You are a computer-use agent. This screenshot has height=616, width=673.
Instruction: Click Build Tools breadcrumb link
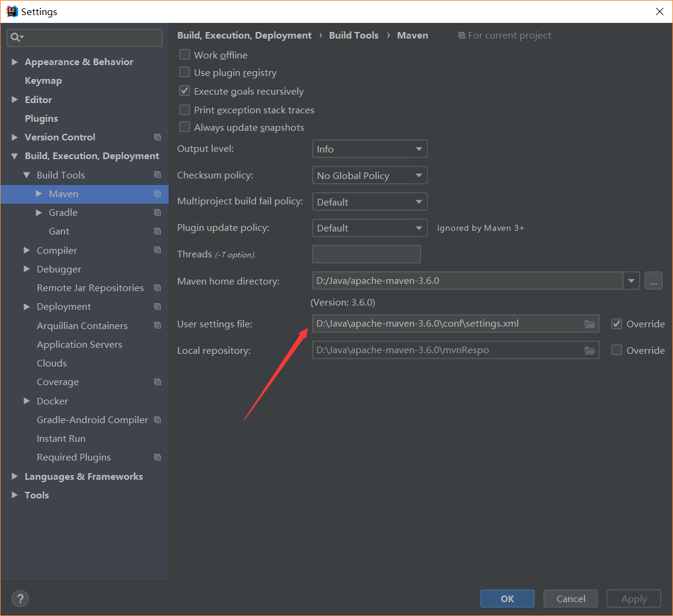(354, 35)
